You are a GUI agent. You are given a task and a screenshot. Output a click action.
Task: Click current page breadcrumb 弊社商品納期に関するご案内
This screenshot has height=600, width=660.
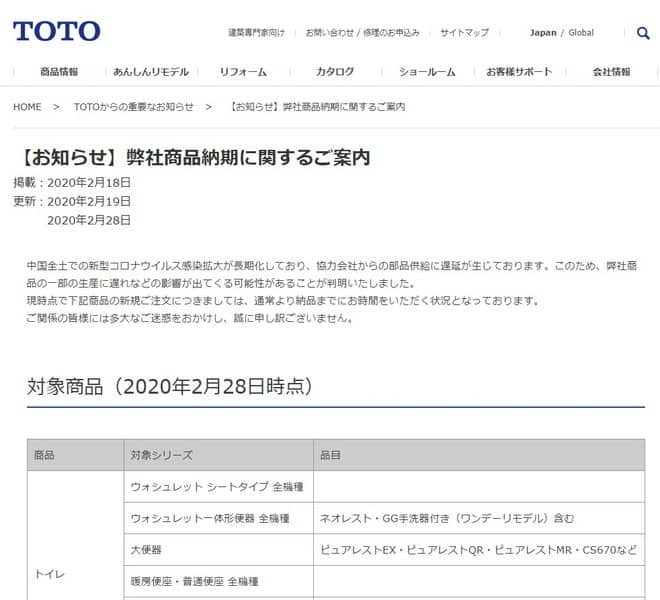coord(317,107)
